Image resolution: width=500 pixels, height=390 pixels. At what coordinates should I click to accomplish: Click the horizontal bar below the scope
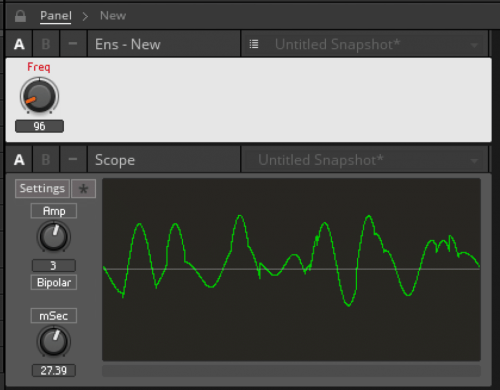pyautogui.click(x=291, y=371)
